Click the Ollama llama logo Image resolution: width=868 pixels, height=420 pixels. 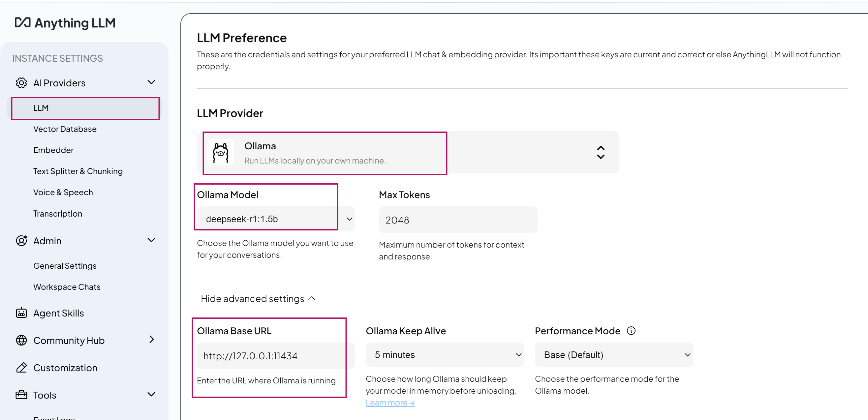pos(221,153)
